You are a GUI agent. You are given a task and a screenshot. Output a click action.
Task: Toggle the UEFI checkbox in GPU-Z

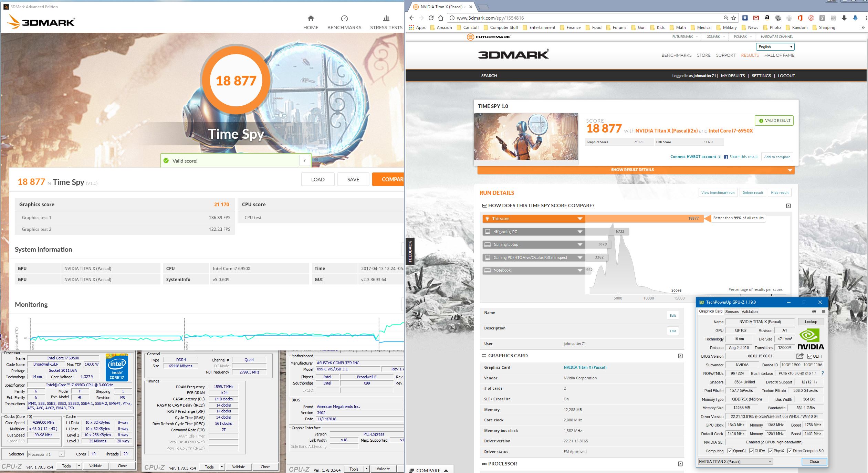coord(809,356)
